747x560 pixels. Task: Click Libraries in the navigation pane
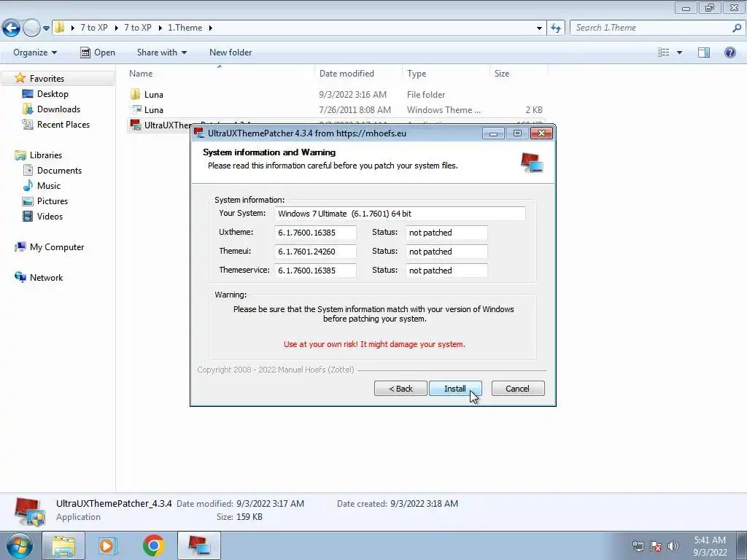point(46,155)
